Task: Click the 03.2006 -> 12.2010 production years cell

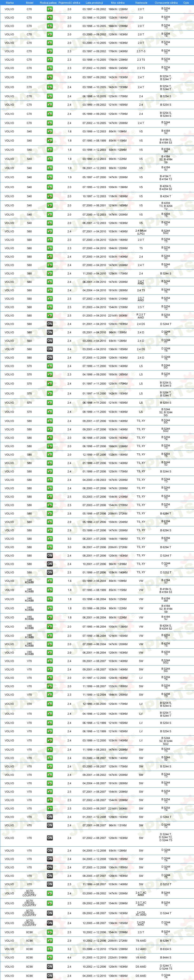Action: point(94,949)
